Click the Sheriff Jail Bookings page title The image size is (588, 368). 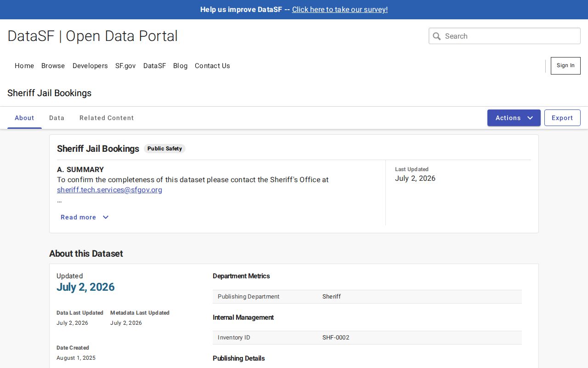point(49,93)
